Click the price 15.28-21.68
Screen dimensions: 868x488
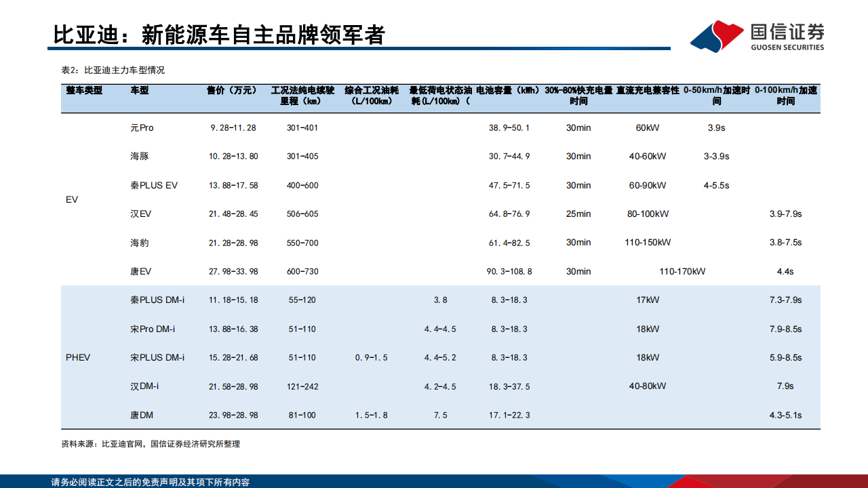click(233, 358)
